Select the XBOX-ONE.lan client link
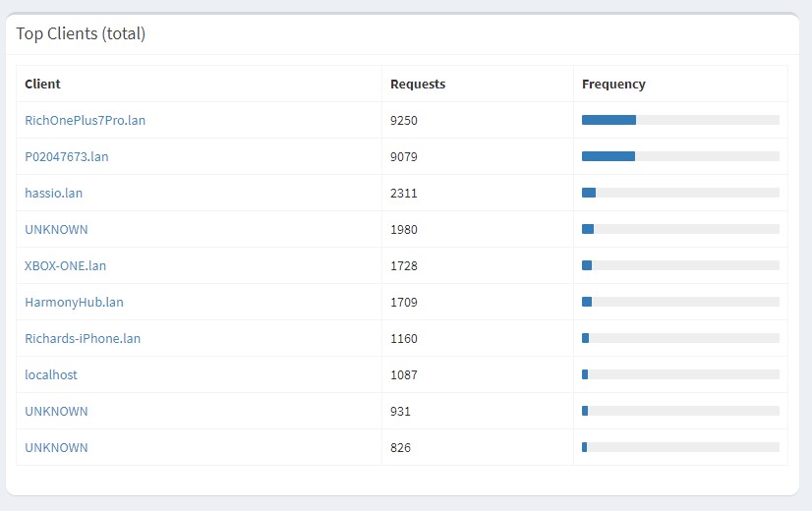The height and width of the screenshot is (511, 812). click(65, 265)
